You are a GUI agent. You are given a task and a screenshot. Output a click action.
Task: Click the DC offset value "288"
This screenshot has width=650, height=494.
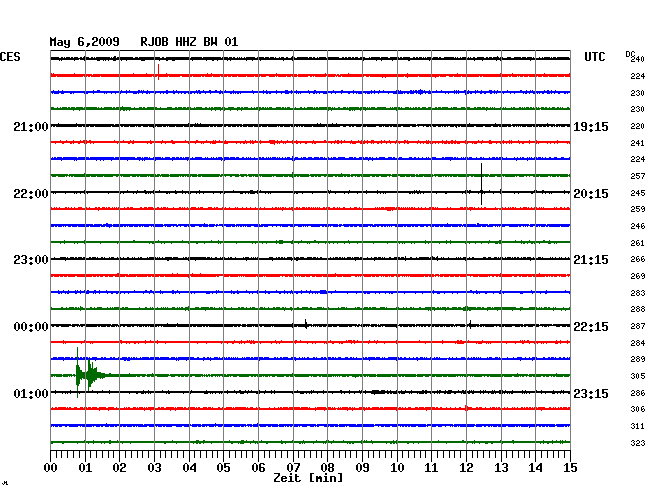coord(638,309)
